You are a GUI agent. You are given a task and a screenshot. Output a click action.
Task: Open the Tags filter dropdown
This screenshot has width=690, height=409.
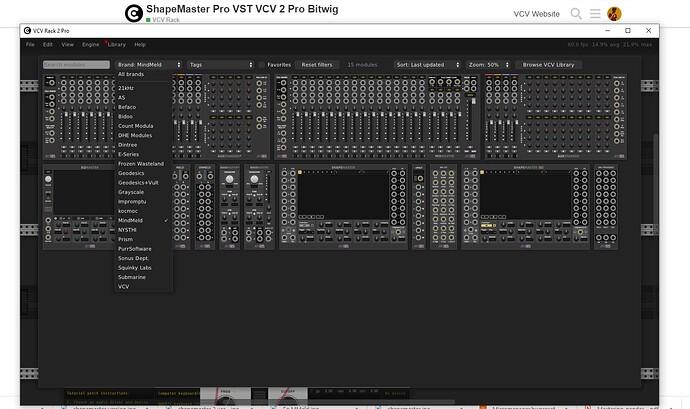point(221,65)
